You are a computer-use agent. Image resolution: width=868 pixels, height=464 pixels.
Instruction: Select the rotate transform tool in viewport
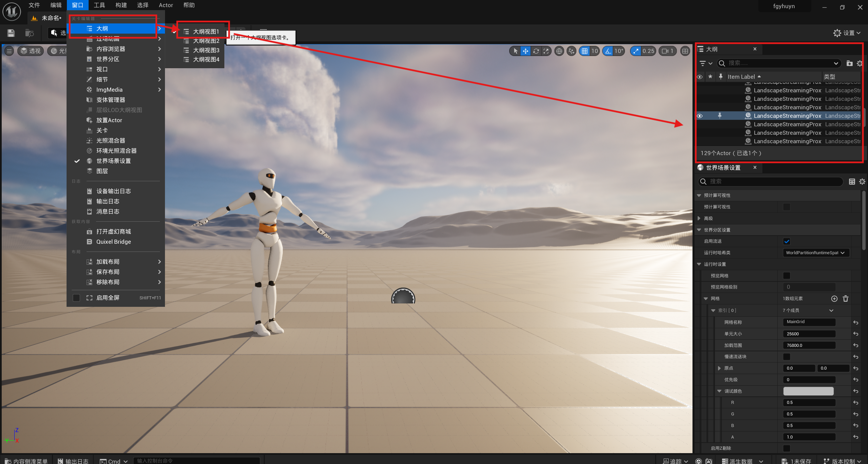click(x=536, y=51)
